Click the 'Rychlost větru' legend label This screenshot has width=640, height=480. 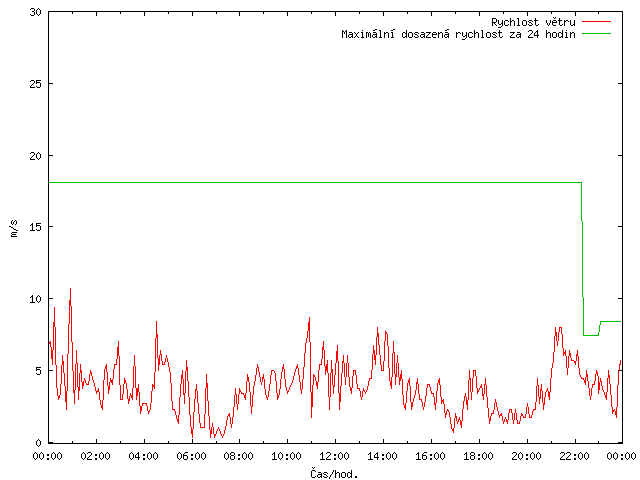point(533,22)
